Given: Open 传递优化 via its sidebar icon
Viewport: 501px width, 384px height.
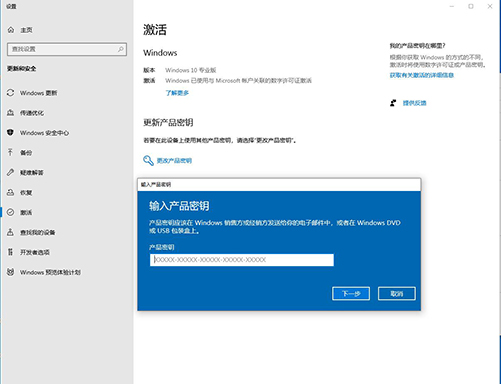Looking at the screenshot, I should (x=11, y=113).
